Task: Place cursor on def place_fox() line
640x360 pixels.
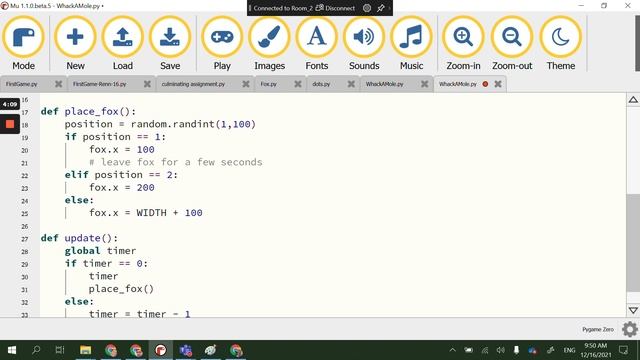Action: click(x=88, y=111)
